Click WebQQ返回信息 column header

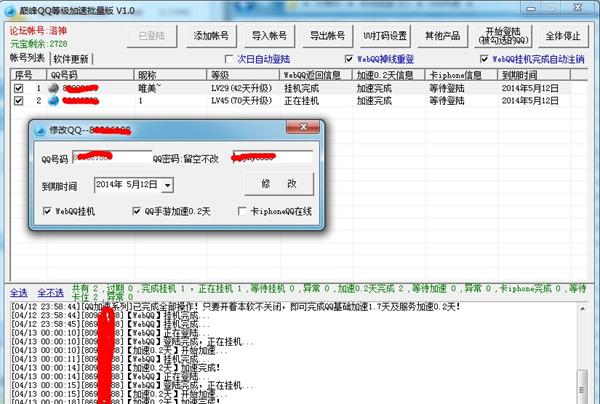[316, 75]
